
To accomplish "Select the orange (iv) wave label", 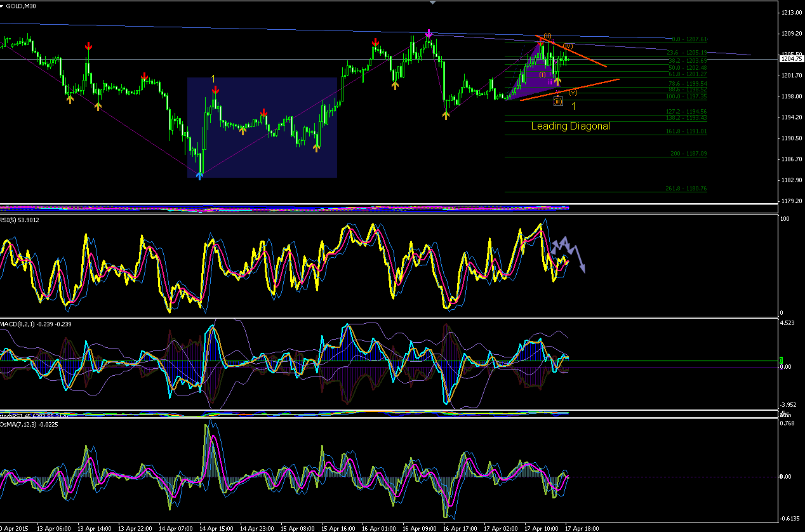I will [x=569, y=46].
